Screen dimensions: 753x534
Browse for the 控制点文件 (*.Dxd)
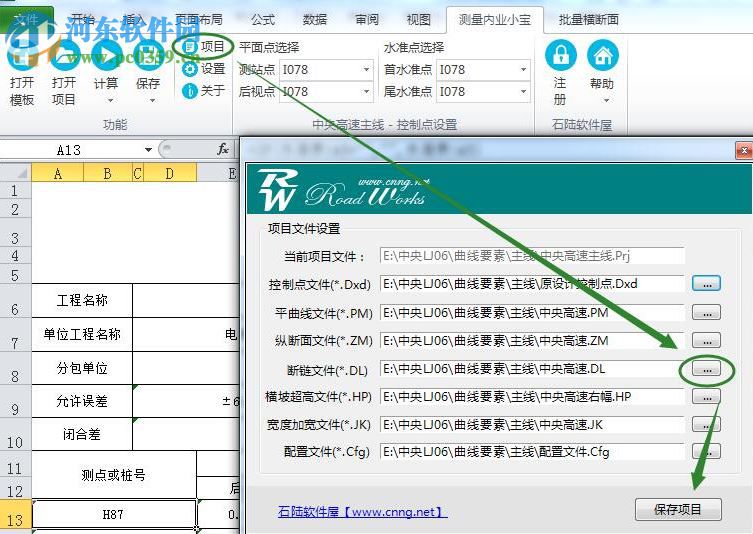click(x=706, y=283)
